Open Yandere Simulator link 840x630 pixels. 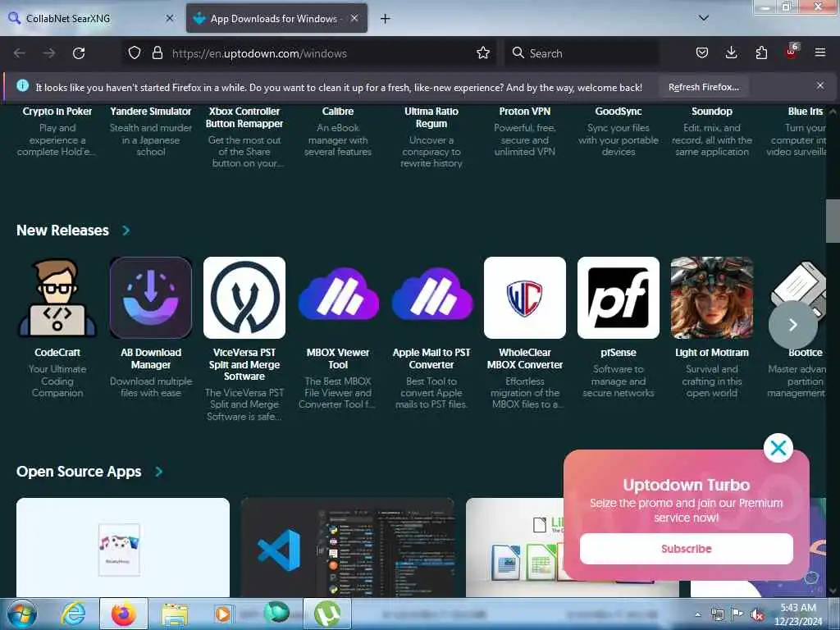pyautogui.click(x=151, y=112)
